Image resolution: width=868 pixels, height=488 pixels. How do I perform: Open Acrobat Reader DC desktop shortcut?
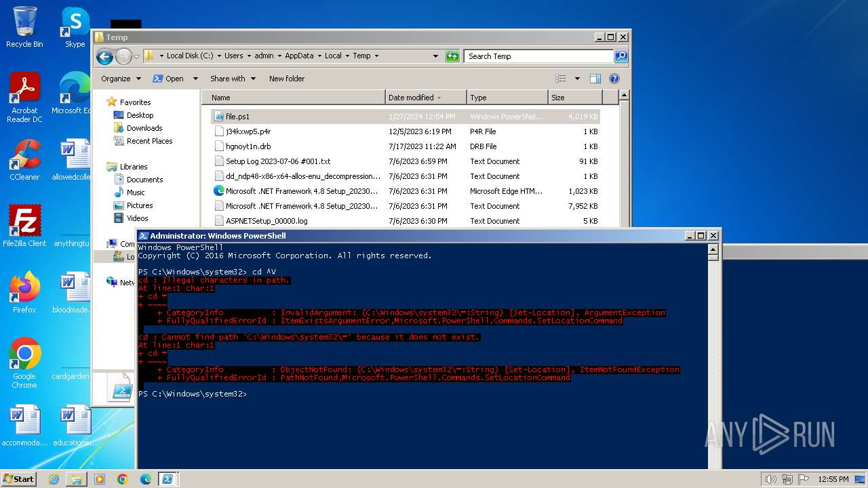[x=24, y=98]
